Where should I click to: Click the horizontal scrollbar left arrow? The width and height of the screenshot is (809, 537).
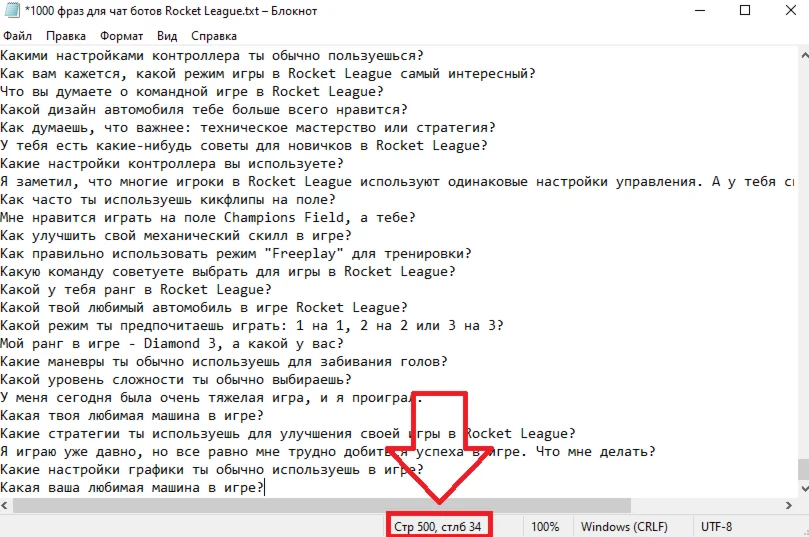(x=5, y=506)
